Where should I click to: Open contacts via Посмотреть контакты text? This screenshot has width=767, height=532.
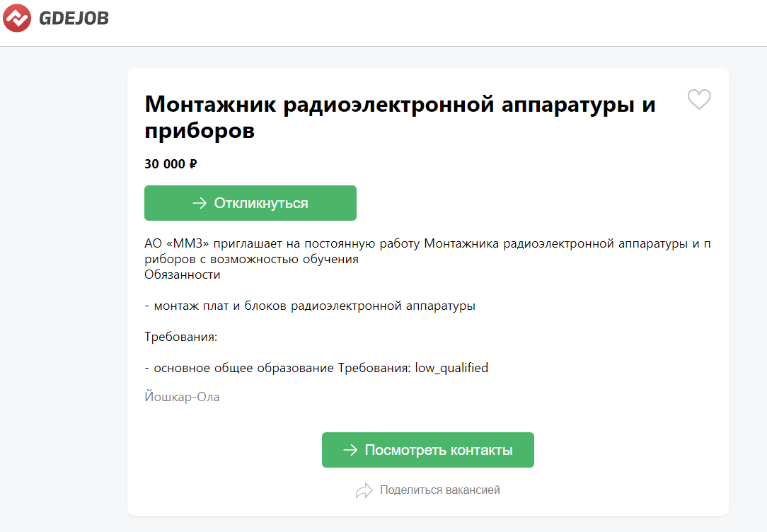[x=439, y=450]
